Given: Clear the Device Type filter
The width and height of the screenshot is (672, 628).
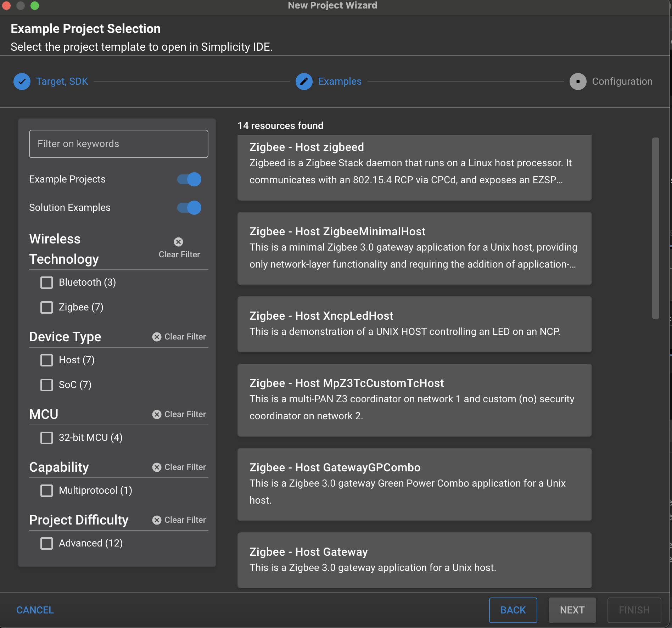Looking at the screenshot, I should 179,337.
